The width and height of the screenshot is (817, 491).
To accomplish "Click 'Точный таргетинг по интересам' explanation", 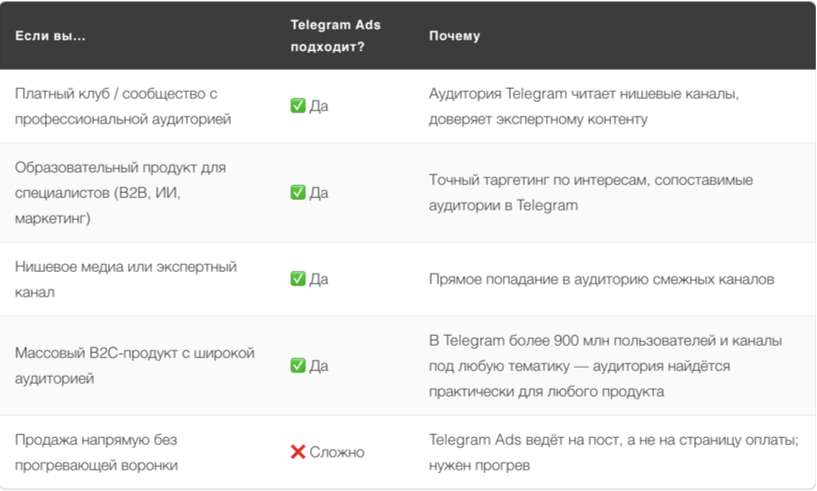I will [591, 192].
